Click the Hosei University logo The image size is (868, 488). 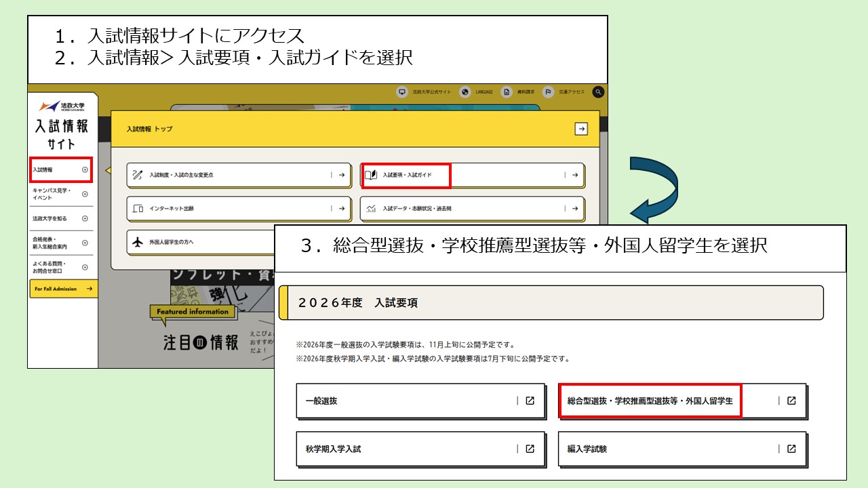tap(62, 106)
